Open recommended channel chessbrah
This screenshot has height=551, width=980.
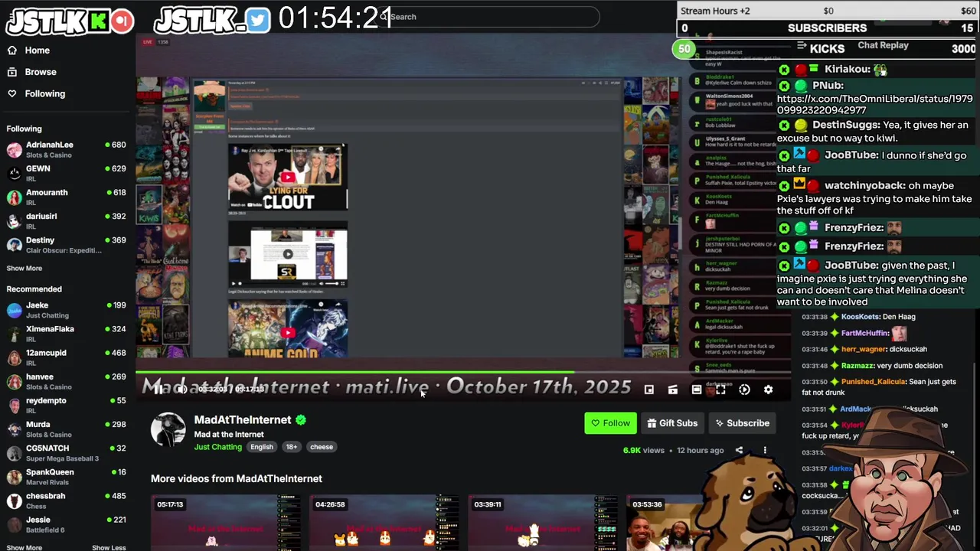(x=66, y=500)
